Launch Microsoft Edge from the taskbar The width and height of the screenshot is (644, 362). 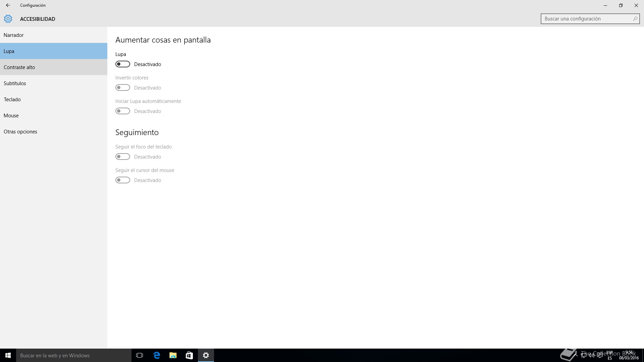(157, 355)
